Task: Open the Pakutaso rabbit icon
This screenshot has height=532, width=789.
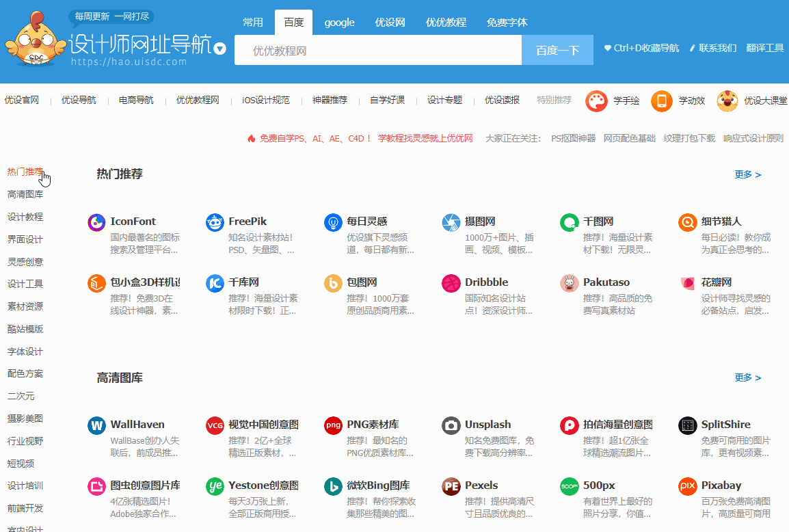Action: 569,283
